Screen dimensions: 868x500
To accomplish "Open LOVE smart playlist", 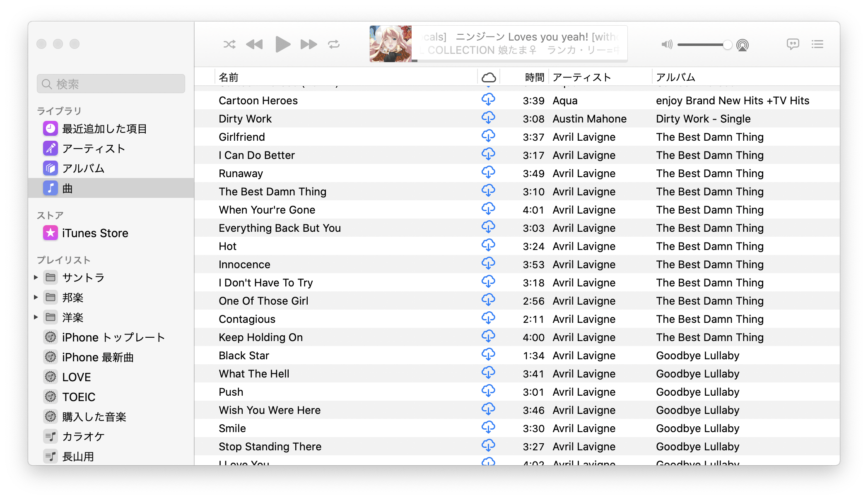I will [x=111, y=377].
